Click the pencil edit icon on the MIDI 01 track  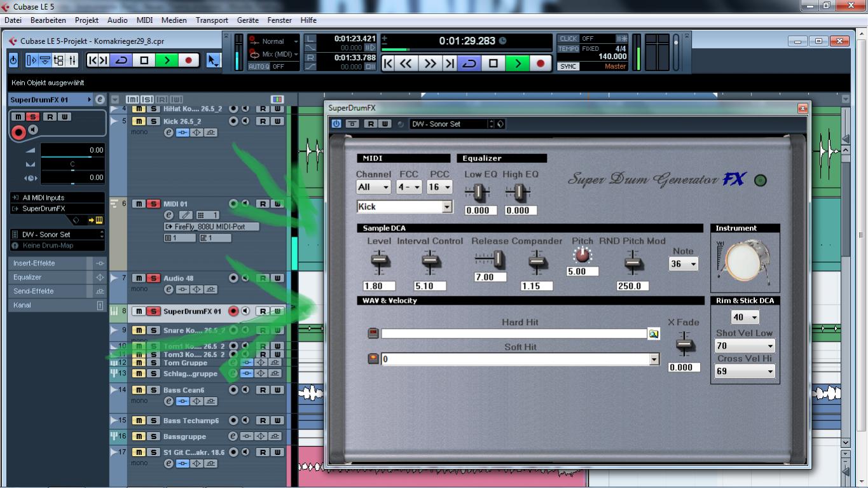coord(186,215)
